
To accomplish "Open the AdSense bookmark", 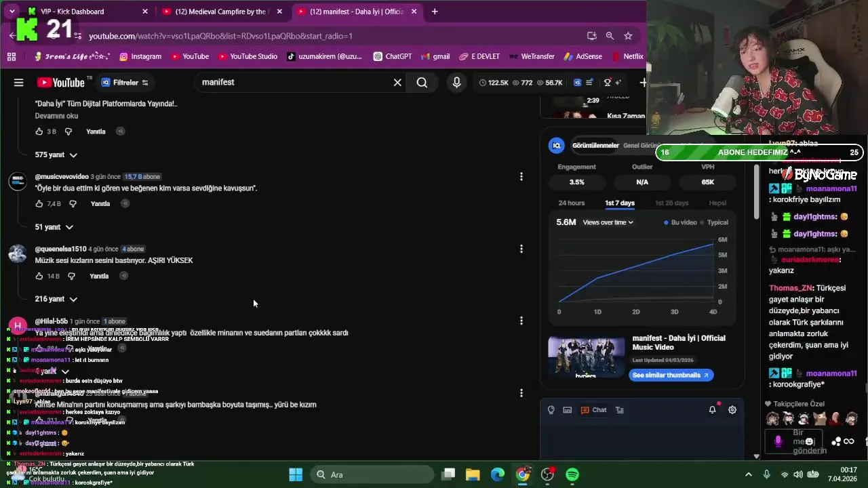I will pyautogui.click(x=583, y=56).
